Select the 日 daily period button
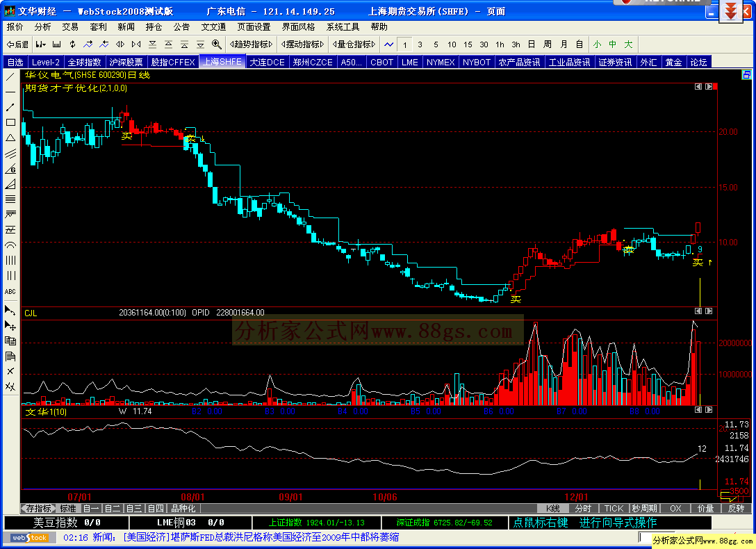 tap(532, 44)
